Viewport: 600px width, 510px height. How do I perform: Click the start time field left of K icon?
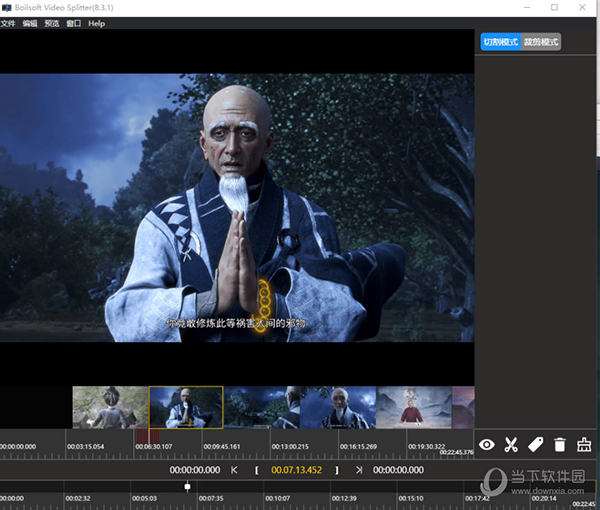(195, 470)
